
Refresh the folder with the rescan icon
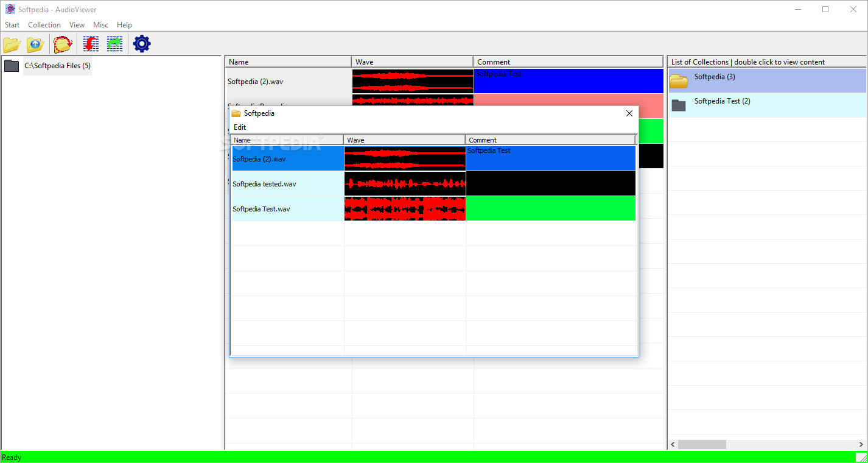tap(63, 43)
